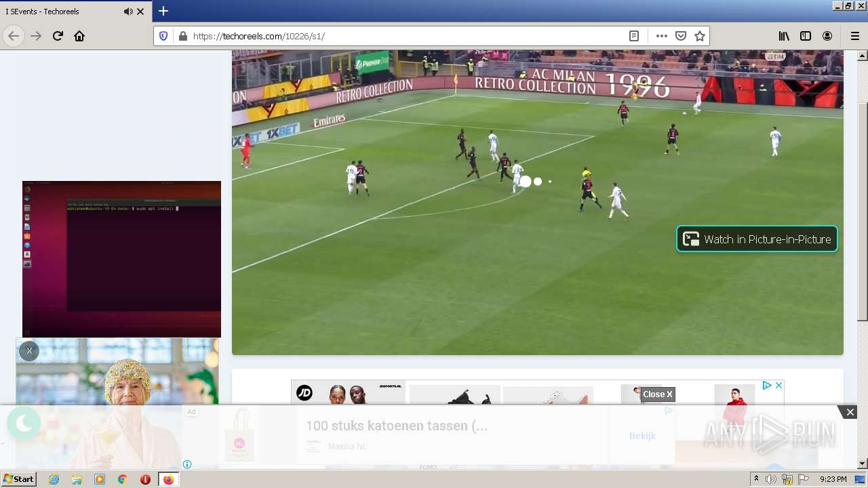868x488 pixels.
Task: Focus the address bar URL field
Action: point(407,36)
